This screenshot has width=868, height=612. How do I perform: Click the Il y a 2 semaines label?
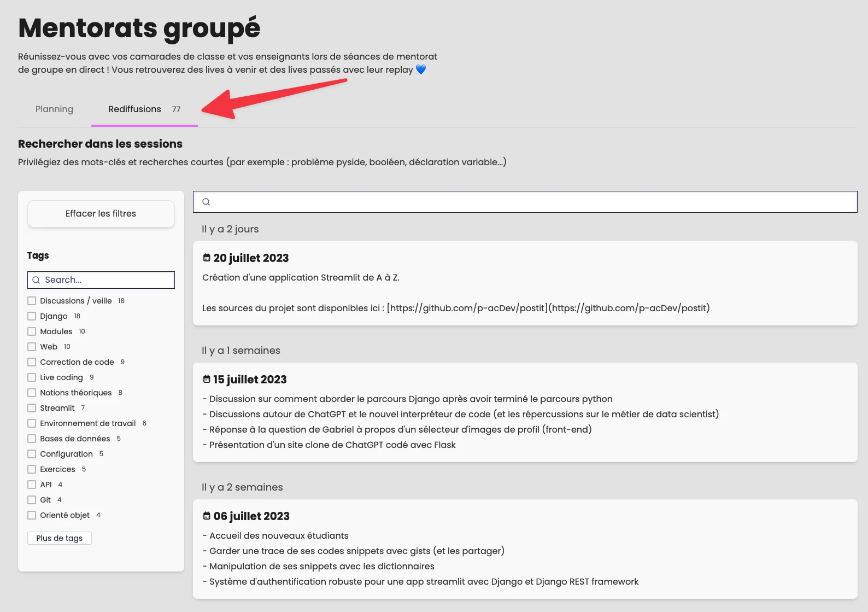(242, 487)
